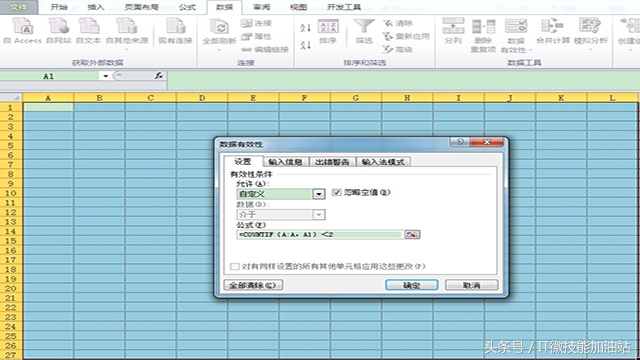
Task: Switch to the Insert (插入) tab
Action: click(x=96, y=7)
